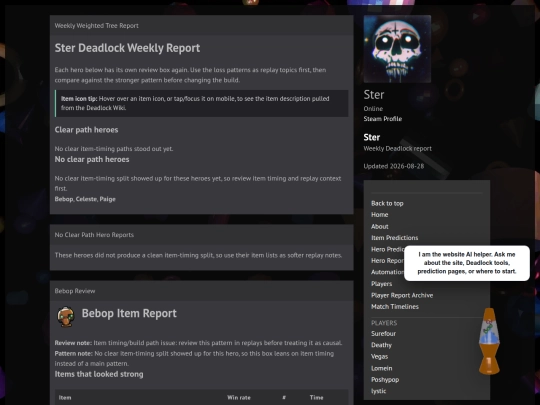Click the Win rate column header
The image size is (540, 405).
point(239,397)
